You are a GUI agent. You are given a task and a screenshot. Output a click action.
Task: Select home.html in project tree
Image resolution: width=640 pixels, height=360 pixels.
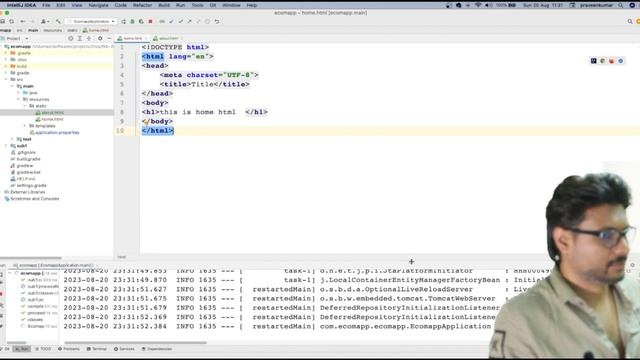pos(52,119)
